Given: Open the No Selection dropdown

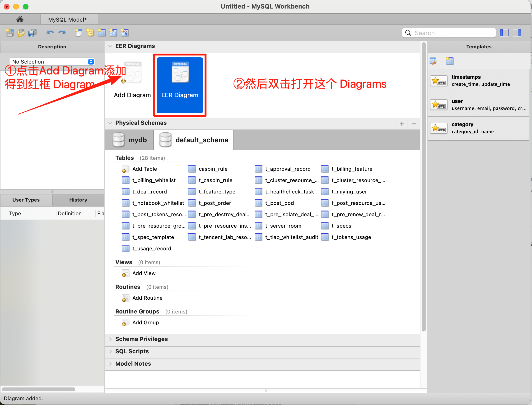Looking at the screenshot, I should coord(52,62).
